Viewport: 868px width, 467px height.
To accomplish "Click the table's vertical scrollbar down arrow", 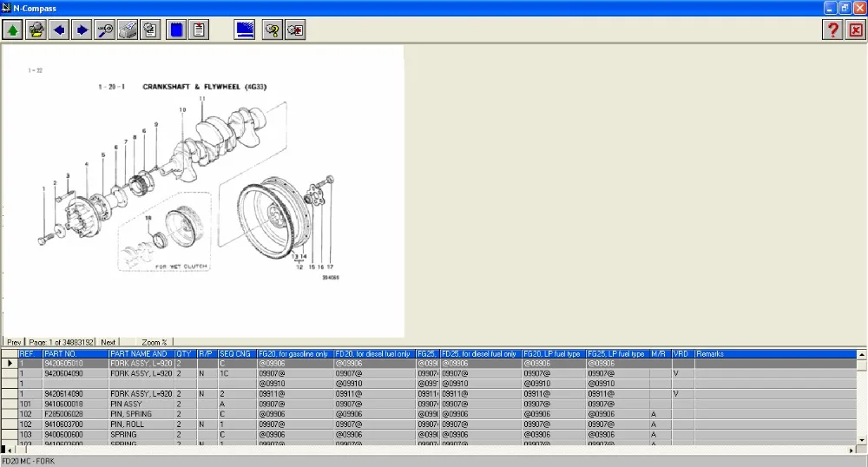I will point(861,440).
